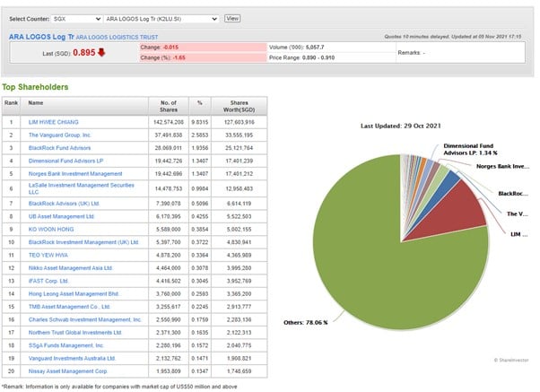Select the blue Vanguard pie slice

point(449,179)
